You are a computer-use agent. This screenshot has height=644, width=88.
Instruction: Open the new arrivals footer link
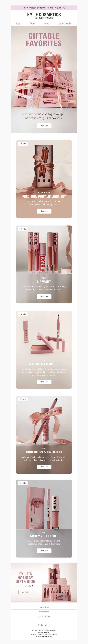(x=44, y=607)
